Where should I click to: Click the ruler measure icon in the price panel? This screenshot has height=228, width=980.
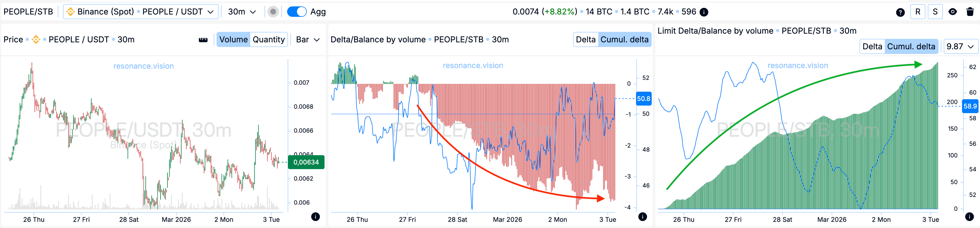(203, 39)
